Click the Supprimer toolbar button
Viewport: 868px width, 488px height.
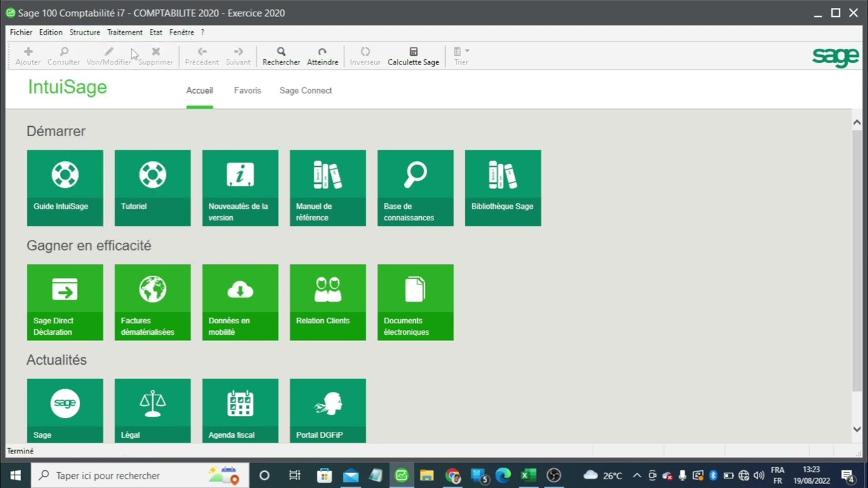click(156, 56)
